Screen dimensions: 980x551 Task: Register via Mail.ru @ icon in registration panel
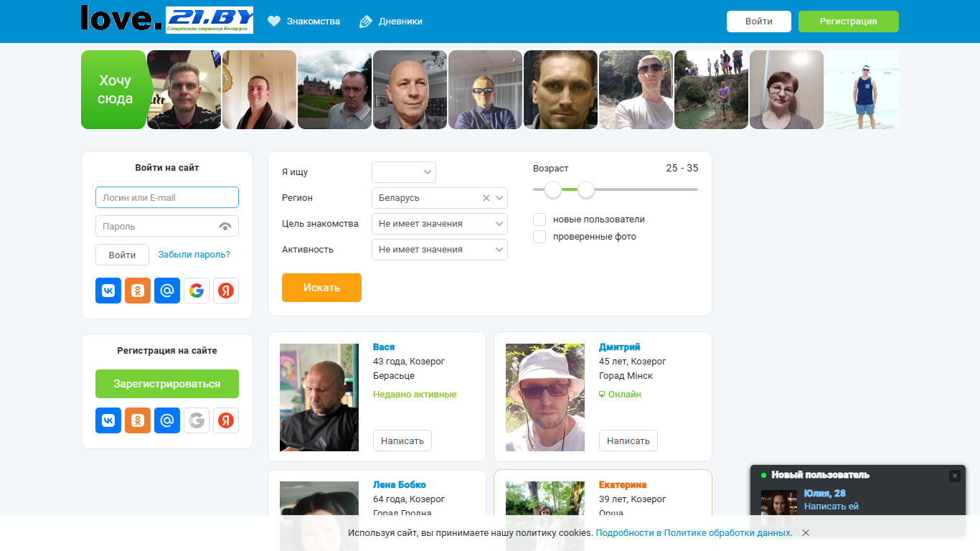pyautogui.click(x=167, y=420)
